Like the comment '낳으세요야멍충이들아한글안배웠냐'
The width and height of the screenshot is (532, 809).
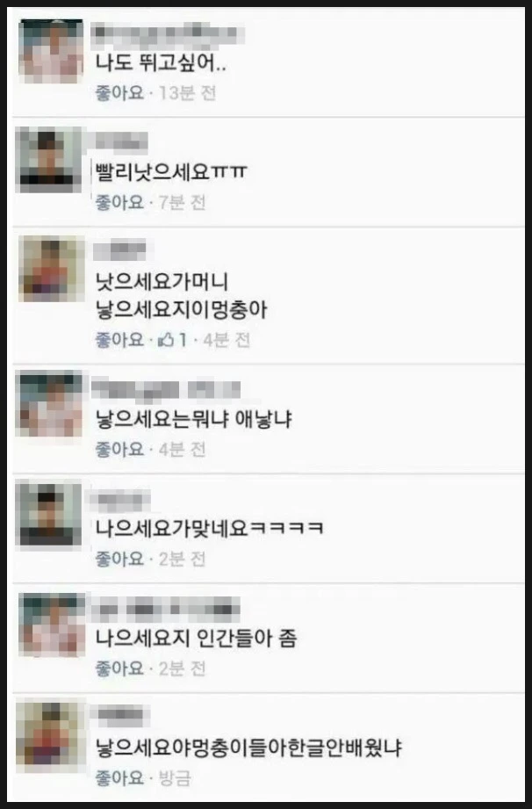119,777
